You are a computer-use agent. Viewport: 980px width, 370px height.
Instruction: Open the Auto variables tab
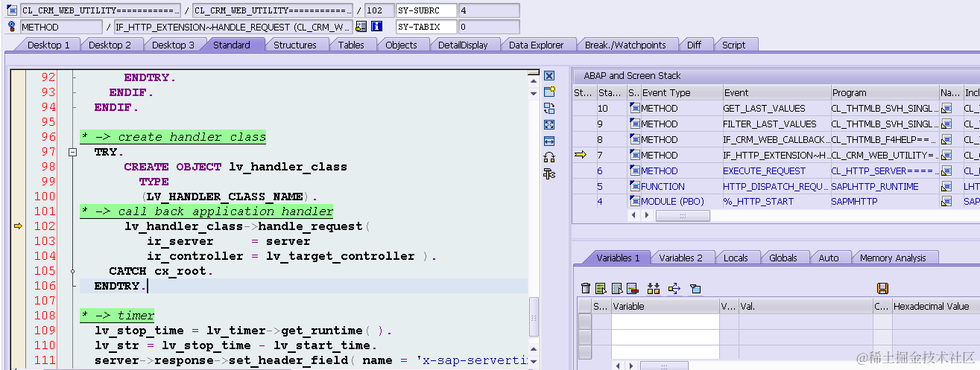[x=829, y=258]
